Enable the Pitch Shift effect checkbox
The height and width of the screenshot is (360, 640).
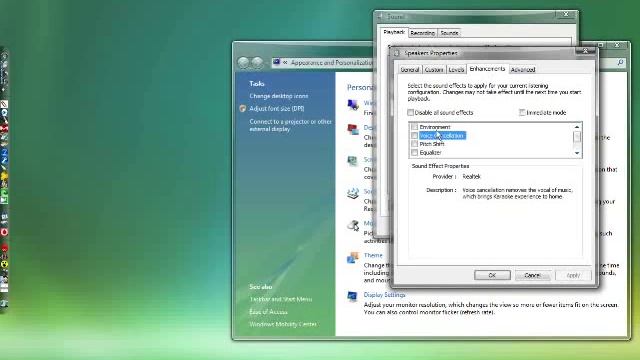(x=414, y=144)
